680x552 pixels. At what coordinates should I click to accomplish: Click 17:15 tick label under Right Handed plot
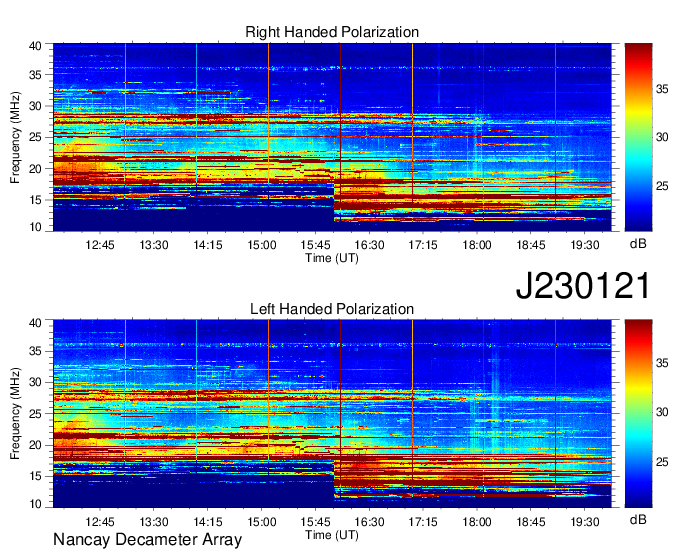pyautogui.click(x=423, y=245)
